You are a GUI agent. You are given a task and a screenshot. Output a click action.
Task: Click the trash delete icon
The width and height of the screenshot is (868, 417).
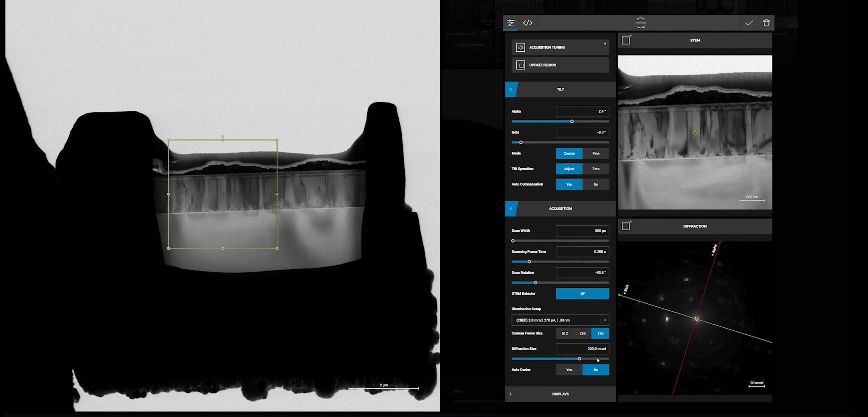[x=766, y=23]
